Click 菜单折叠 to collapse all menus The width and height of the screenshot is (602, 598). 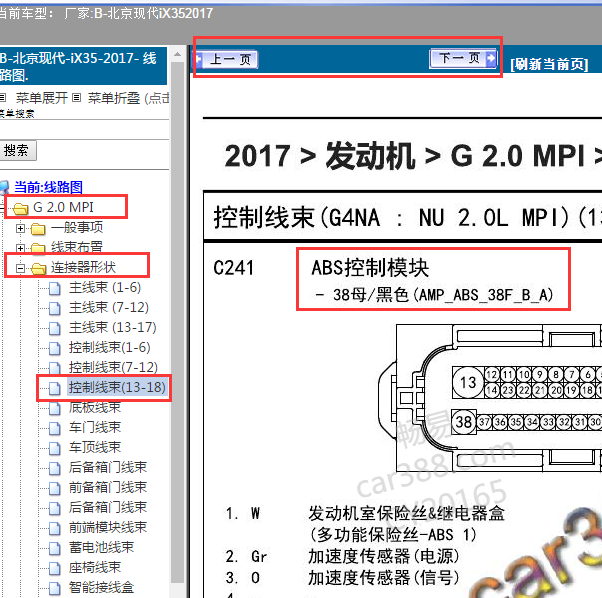[114, 98]
